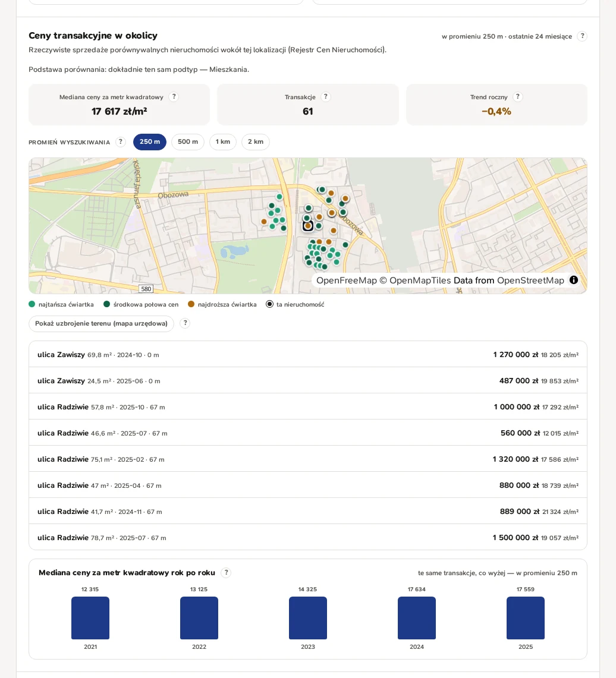Image resolution: width=616 pixels, height=678 pixels.
Task: Open help icon beside 'ostatnie 24 miesiące'
Action: [582, 36]
